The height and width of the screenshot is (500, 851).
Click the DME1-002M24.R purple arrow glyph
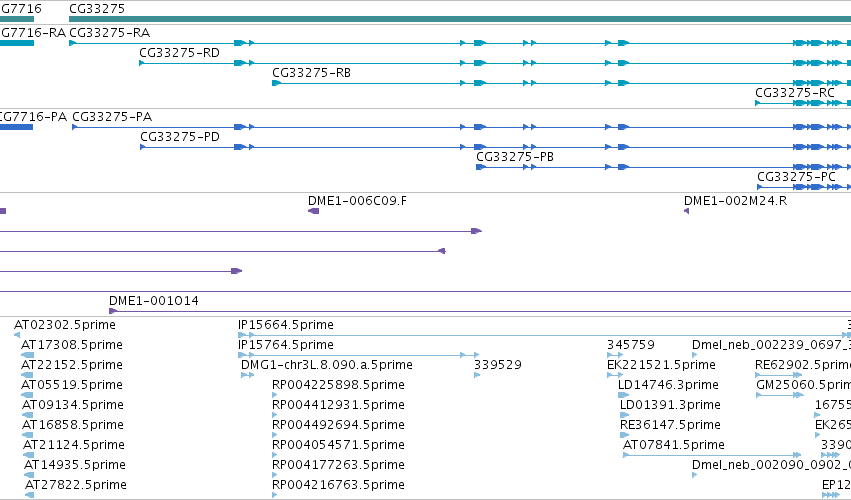(x=686, y=211)
